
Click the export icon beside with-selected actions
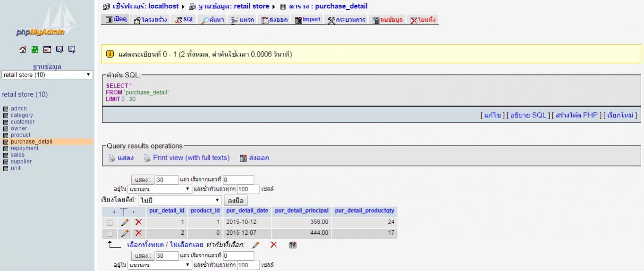[x=293, y=245]
